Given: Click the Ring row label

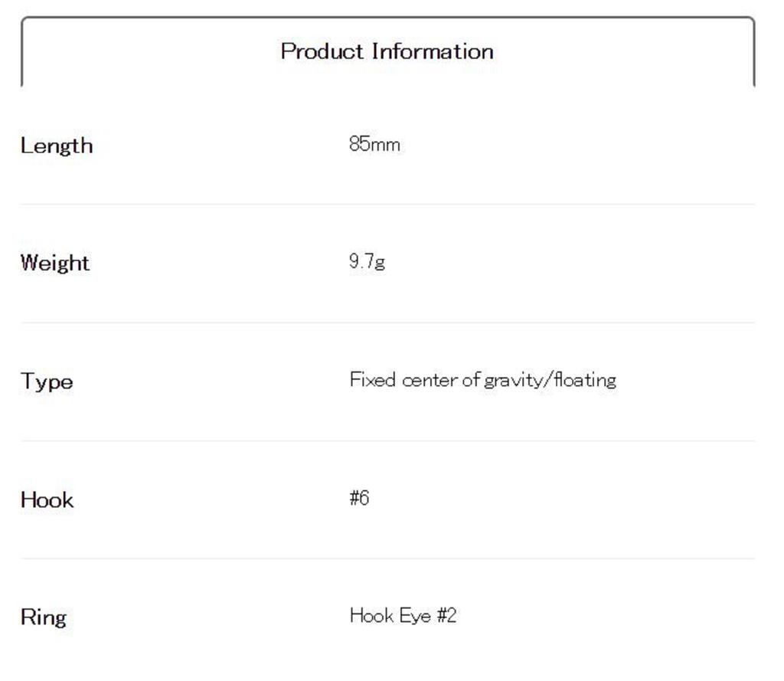Looking at the screenshot, I should 43,617.
